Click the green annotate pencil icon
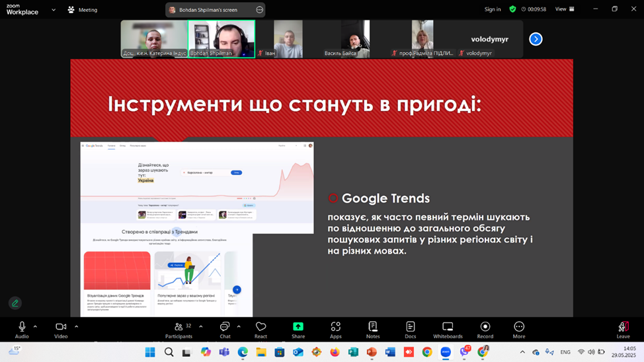This screenshot has height=362, width=644. pyautogui.click(x=15, y=303)
